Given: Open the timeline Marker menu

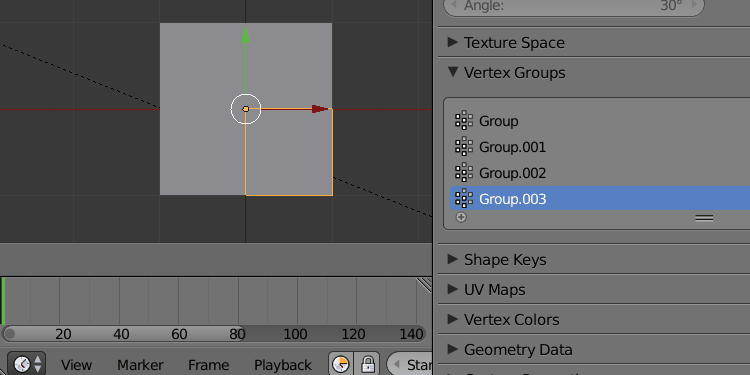Looking at the screenshot, I should point(140,365).
